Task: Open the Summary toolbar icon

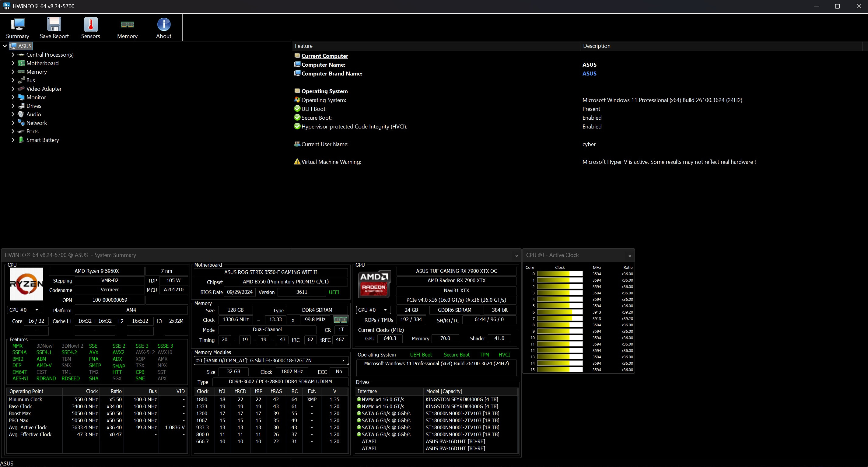Action: [18, 24]
